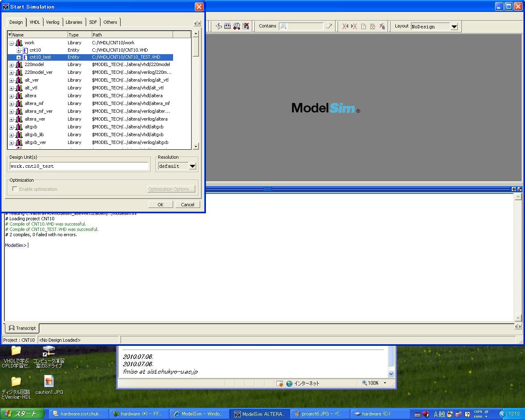Viewport: 525px width, 420px height.
Task: Open the スタート menu
Action: tap(22, 414)
